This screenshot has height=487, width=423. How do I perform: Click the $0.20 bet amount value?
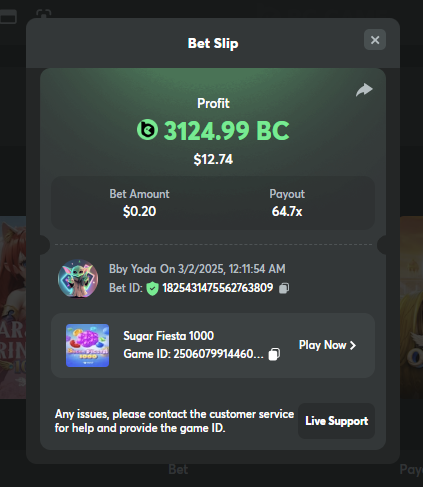[139, 211]
